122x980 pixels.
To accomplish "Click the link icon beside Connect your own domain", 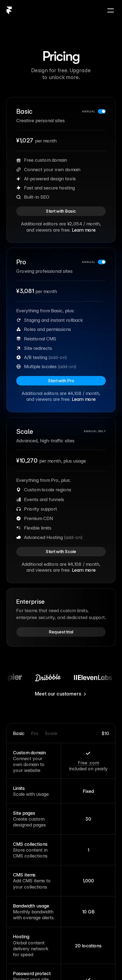I will (x=19, y=170).
